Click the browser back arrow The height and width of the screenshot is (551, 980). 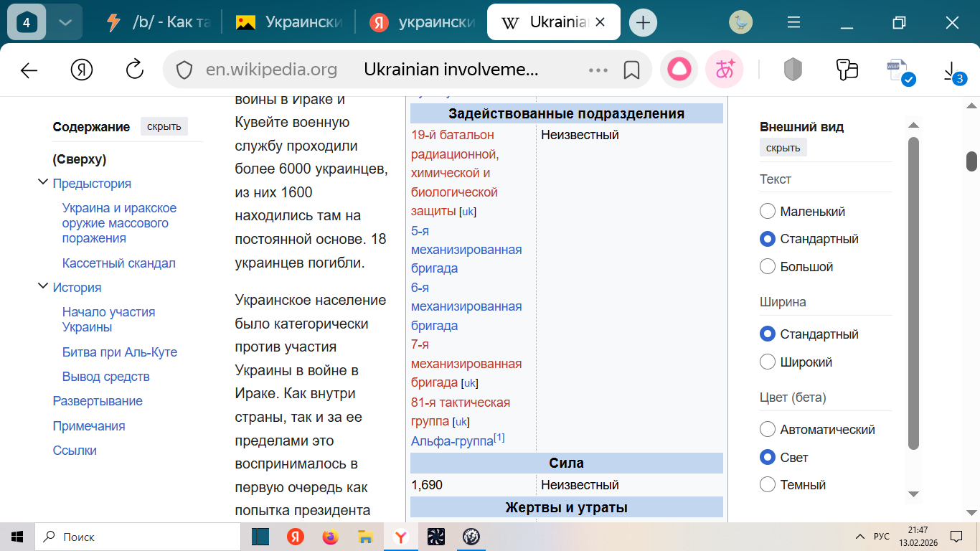[29, 70]
